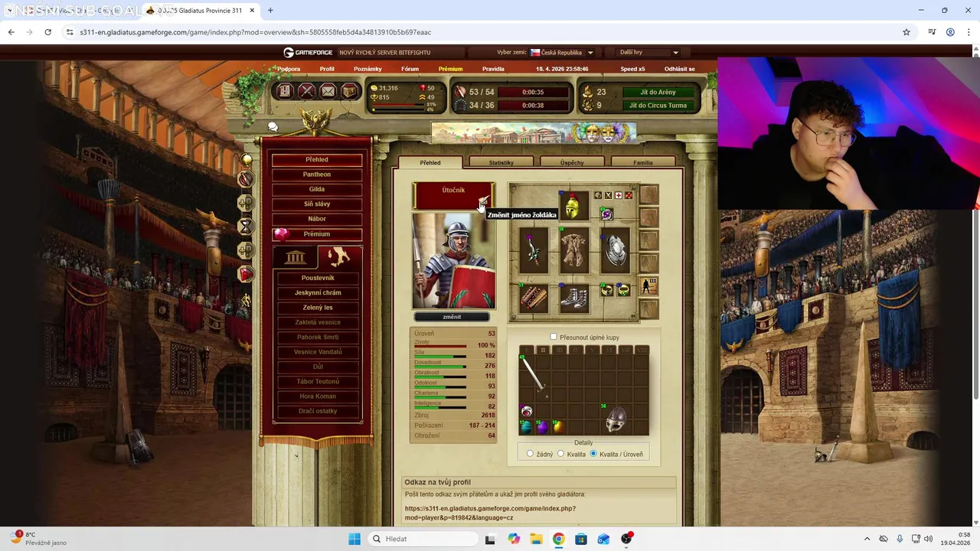Select the leather gloves equipment slot
Screen dimensions: 980x551
[534, 297]
